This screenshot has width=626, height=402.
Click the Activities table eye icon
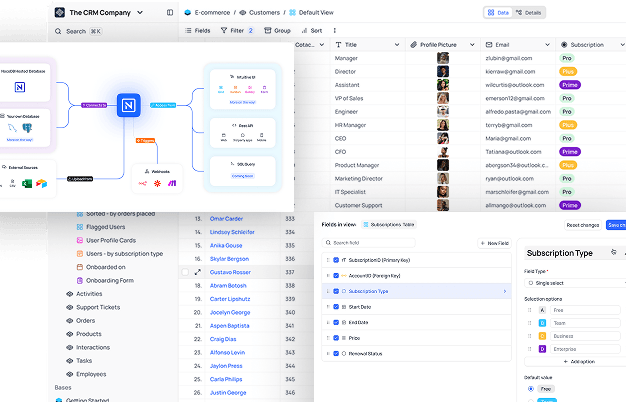tap(69, 294)
